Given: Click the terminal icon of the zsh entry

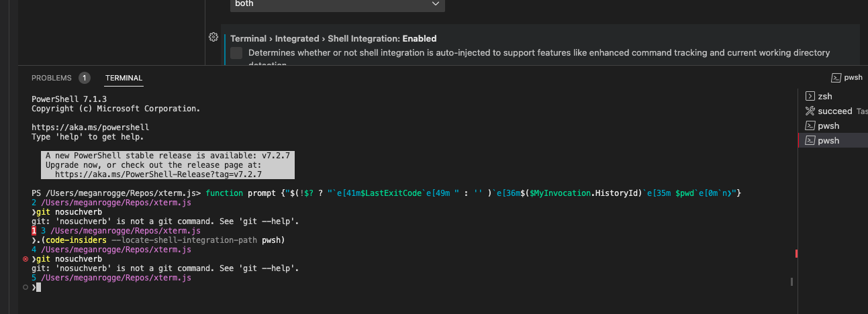Looking at the screenshot, I should [810, 97].
